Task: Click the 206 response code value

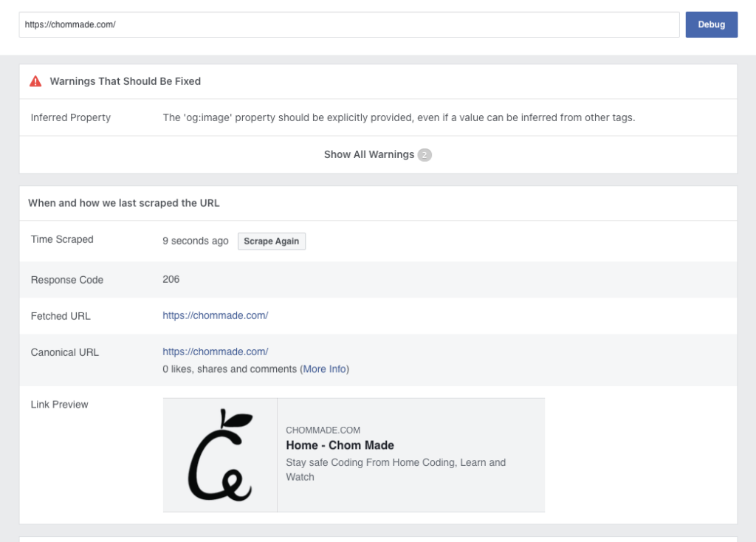Action: coord(171,279)
